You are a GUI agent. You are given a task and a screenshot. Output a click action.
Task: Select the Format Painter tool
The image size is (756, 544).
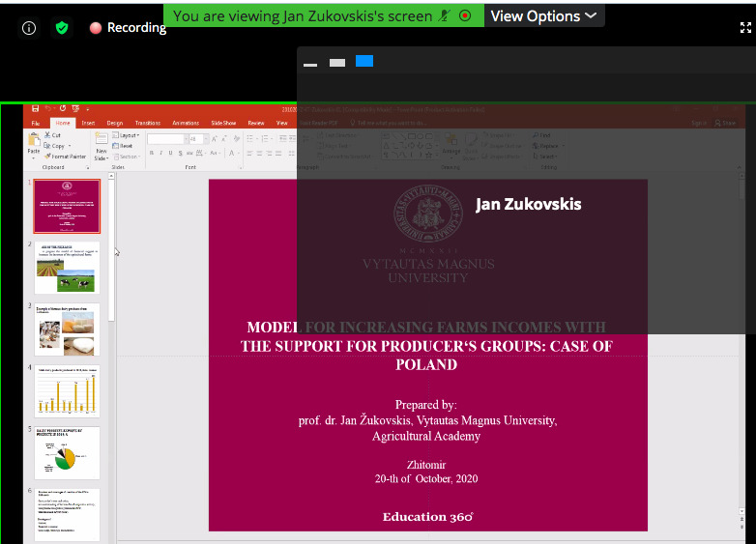pyautogui.click(x=65, y=157)
